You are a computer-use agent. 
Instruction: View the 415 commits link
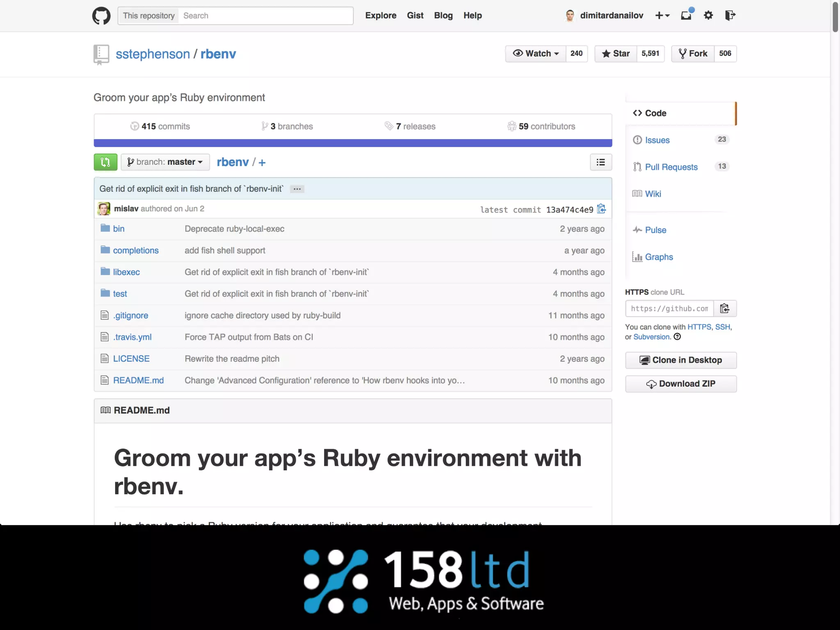click(160, 126)
